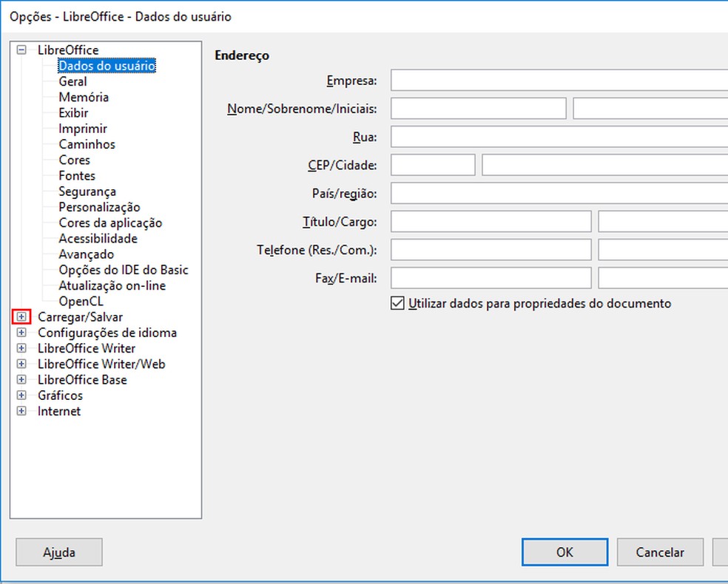Focus the first name (Nome) field
The height and width of the screenshot is (584, 728).
click(x=478, y=109)
